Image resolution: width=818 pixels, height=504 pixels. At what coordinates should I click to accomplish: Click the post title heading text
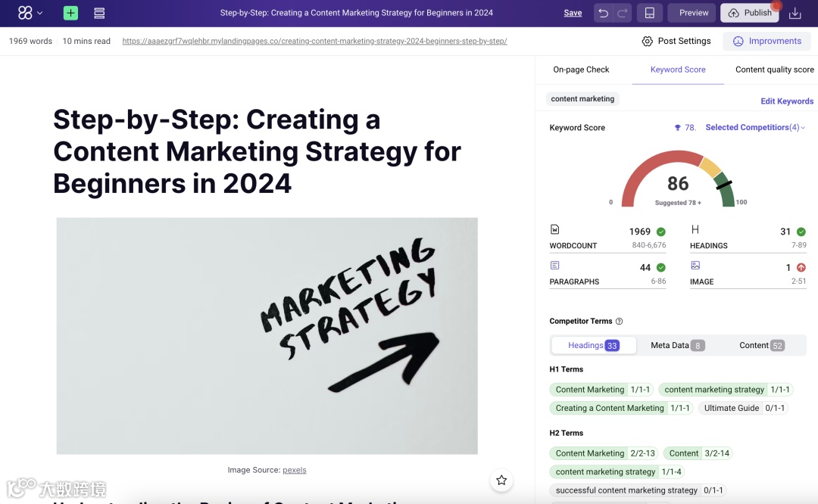click(257, 151)
